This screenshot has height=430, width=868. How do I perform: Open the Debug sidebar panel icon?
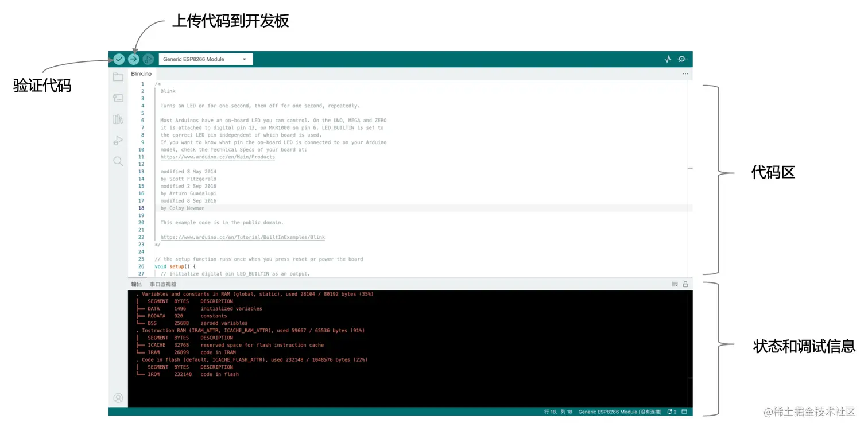118,140
